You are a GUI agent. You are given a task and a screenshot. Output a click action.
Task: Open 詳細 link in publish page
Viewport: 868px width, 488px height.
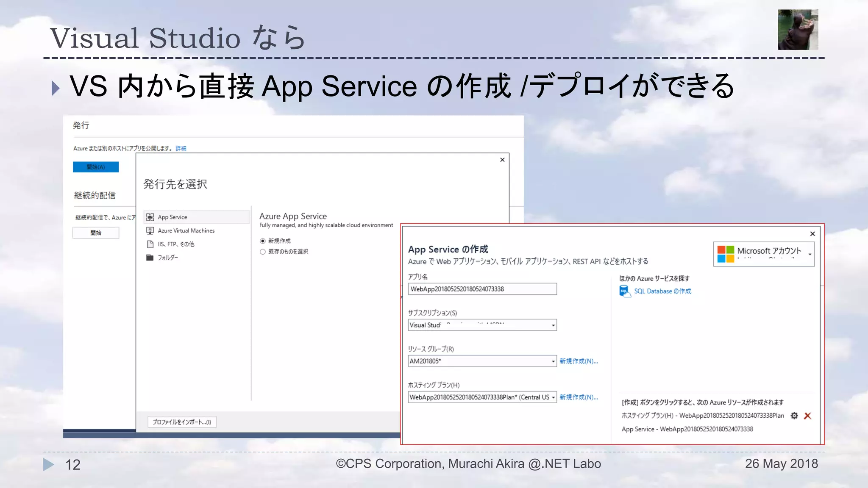coord(181,148)
